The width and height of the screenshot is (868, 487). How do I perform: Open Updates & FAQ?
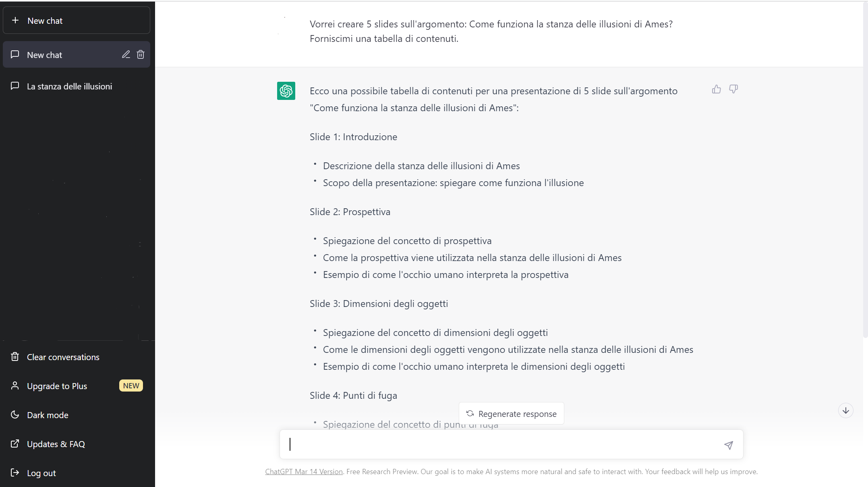pyautogui.click(x=56, y=444)
